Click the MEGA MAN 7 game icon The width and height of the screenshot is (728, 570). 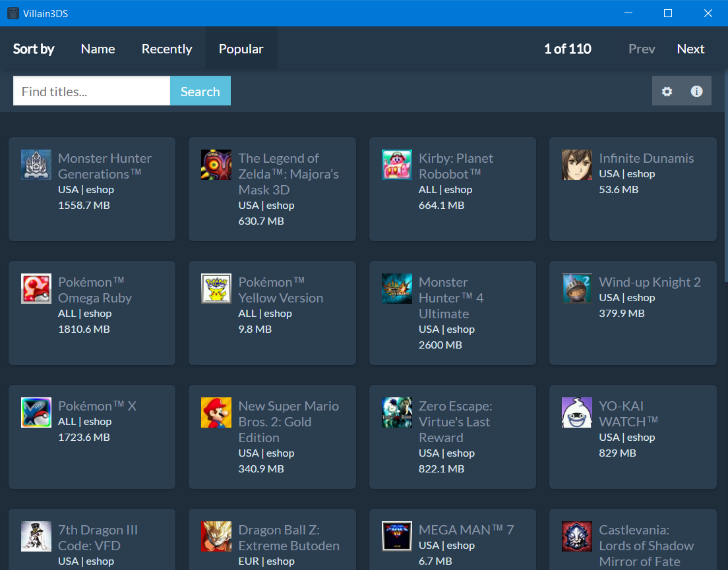pyautogui.click(x=397, y=536)
